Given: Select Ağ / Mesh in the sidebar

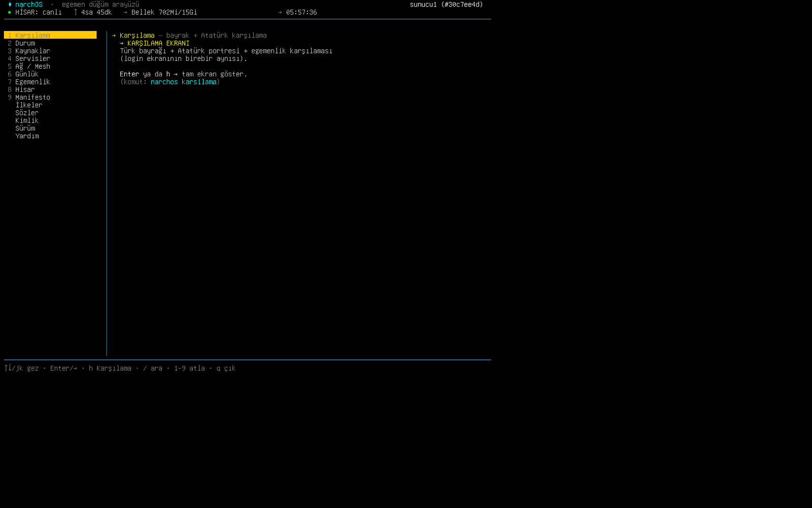Looking at the screenshot, I should [32, 66].
